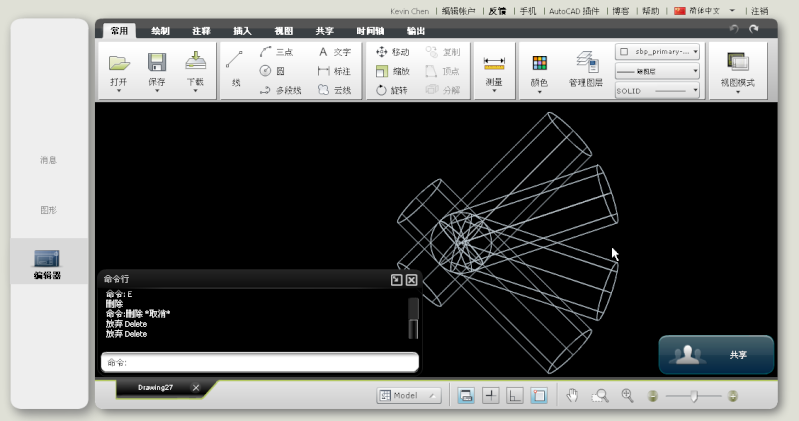Toggle the ortho mode button
The width and height of the screenshot is (799, 421).
coord(515,396)
